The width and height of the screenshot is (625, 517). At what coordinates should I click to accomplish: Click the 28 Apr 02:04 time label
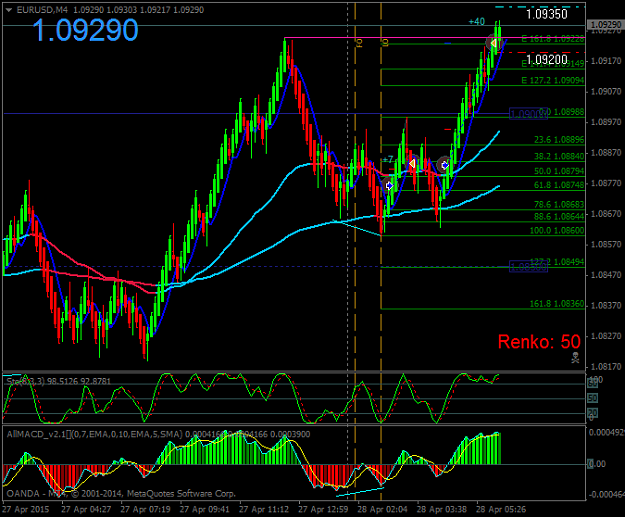tap(382, 509)
